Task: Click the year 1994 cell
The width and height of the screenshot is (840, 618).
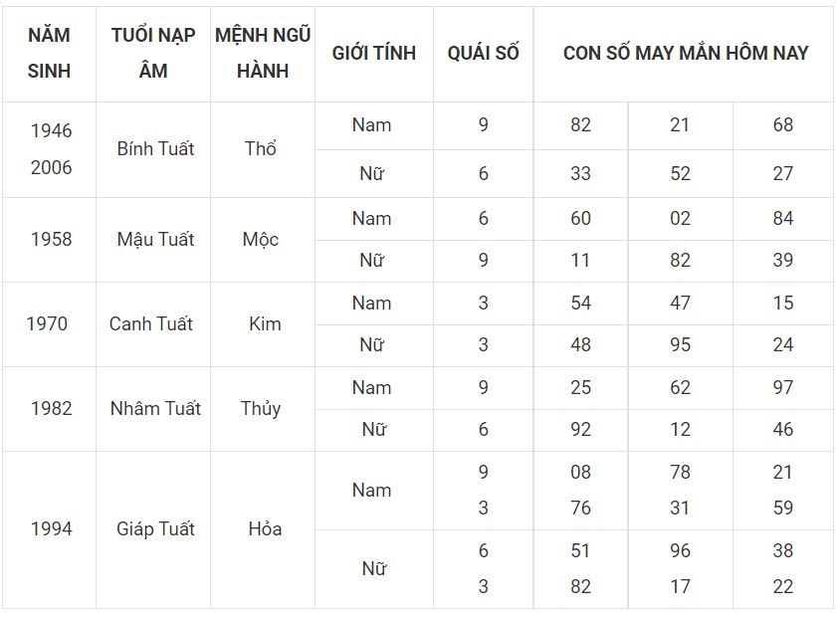Action: (x=52, y=529)
